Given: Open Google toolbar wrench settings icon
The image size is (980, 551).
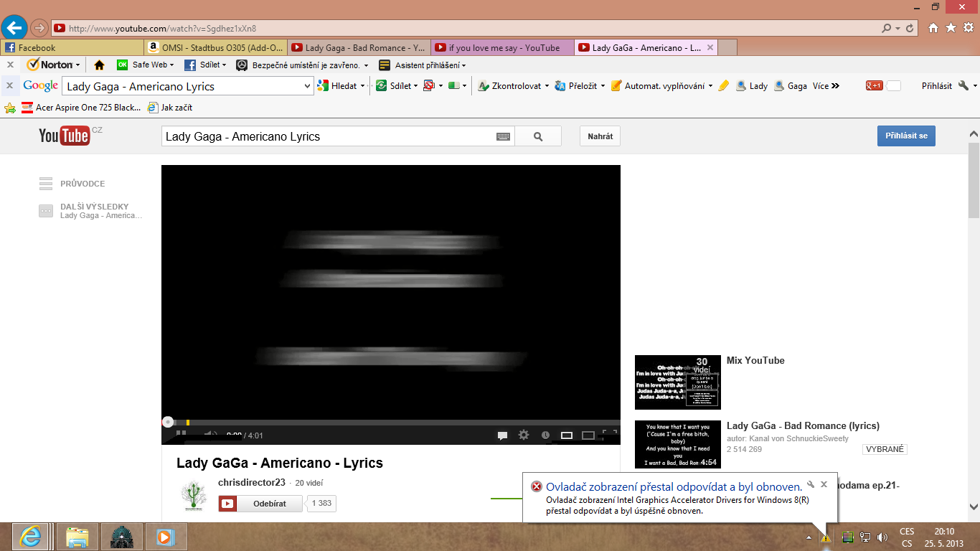Looking at the screenshot, I should pyautogui.click(x=963, y=86).
